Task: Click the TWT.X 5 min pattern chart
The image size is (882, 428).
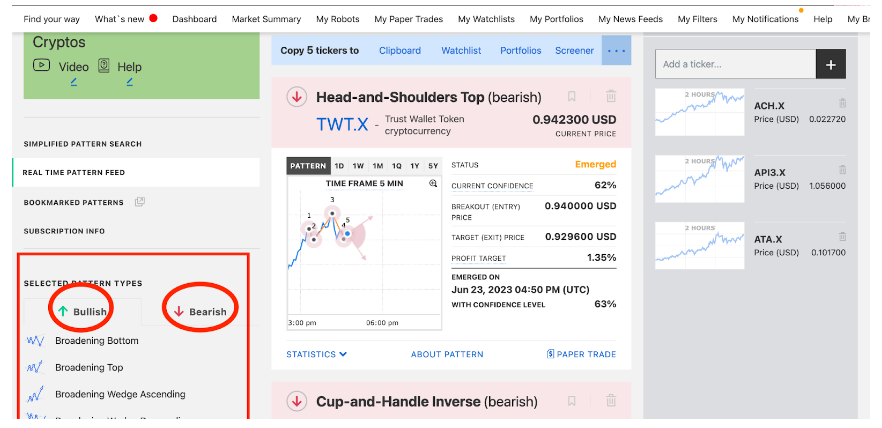Action: 364,253
